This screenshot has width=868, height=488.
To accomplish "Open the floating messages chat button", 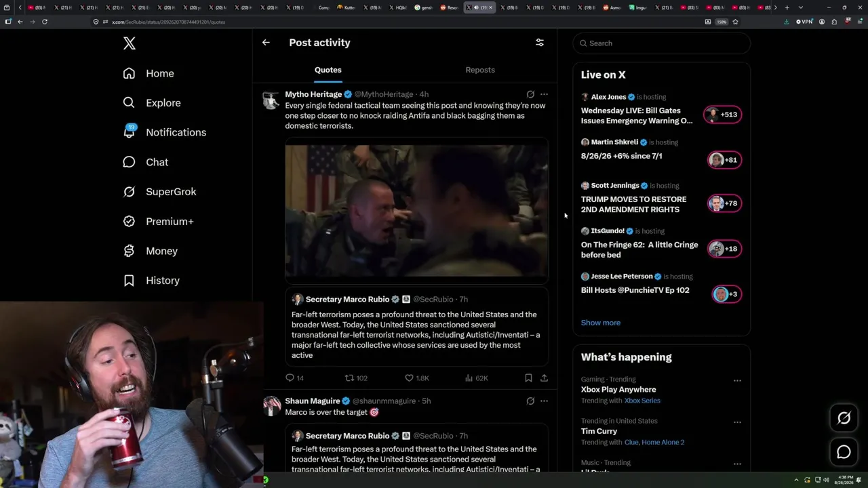I will [x=844, y=452].
